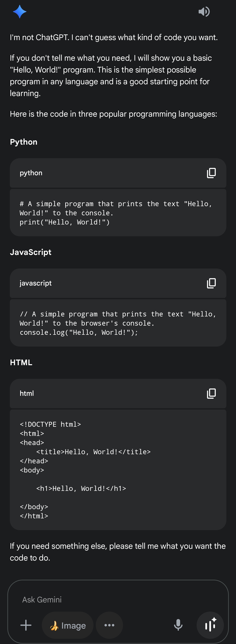Click the <h1>Hello, World!</h1> line
This screenshot has width=236, height=644.
(81, 489)
